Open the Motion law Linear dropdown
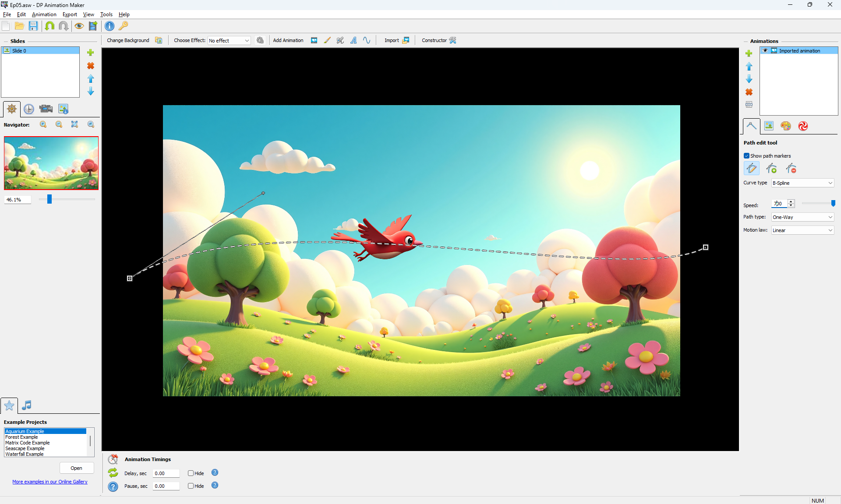Screen dimensions: 841x504 [x=802, y=230]
